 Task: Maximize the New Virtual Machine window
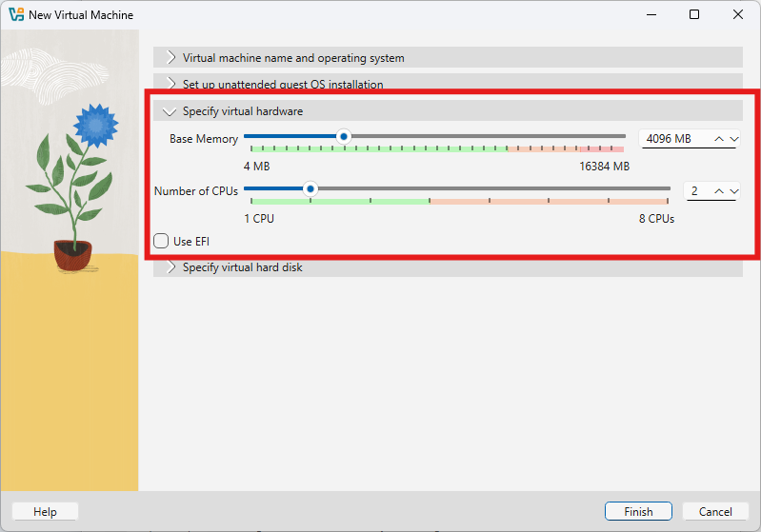694,14
